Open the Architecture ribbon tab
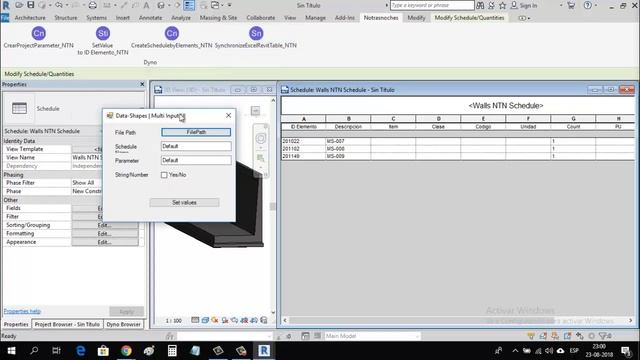The image size is (640, 360). click(30, 18)
